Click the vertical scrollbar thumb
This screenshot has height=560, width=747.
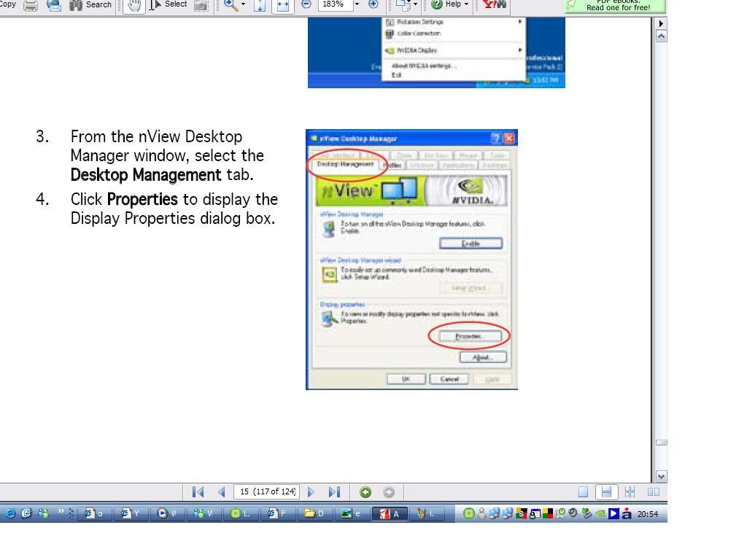[x=661, y=443]
